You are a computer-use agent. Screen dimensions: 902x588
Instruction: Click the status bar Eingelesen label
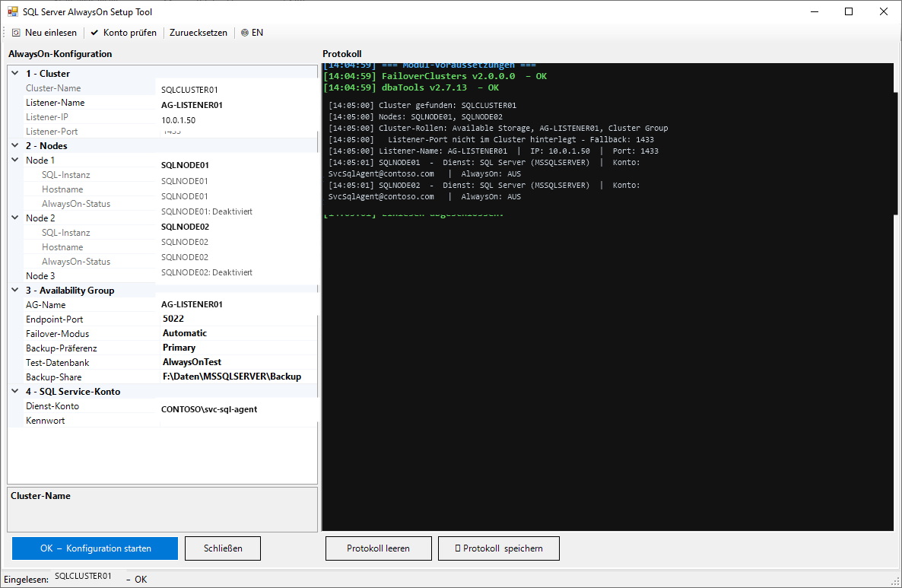tap(26, 580)
